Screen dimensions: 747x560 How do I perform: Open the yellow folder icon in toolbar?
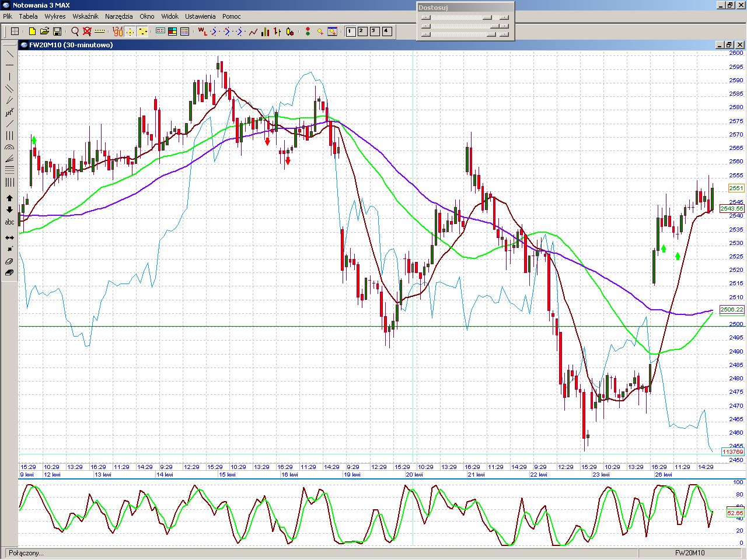pos(44,32)
